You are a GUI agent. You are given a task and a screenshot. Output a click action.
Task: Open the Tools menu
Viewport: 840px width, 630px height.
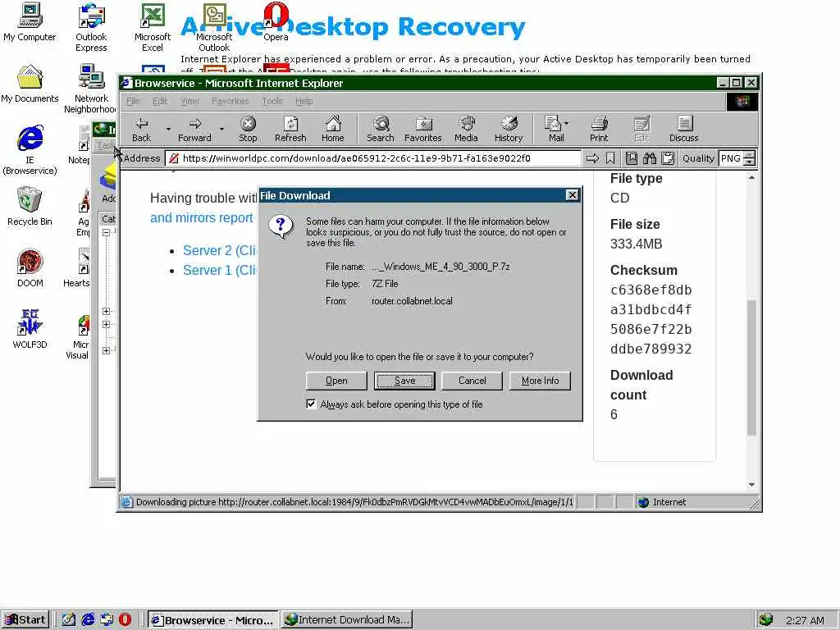(x=272, y=101)
